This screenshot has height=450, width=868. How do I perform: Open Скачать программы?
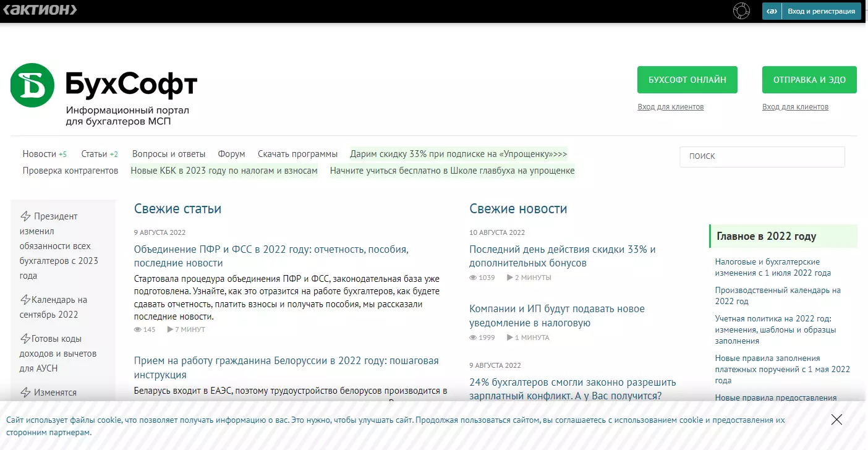point(297,154)
